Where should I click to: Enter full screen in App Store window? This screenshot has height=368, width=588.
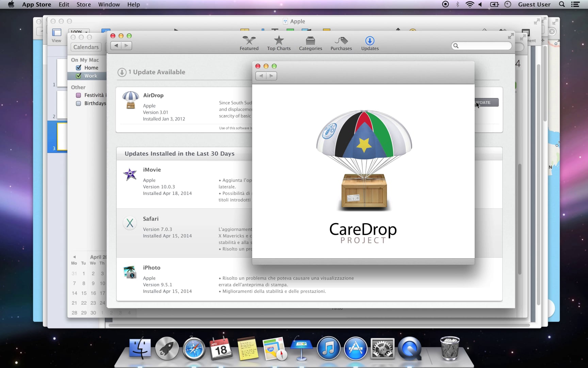511,36
